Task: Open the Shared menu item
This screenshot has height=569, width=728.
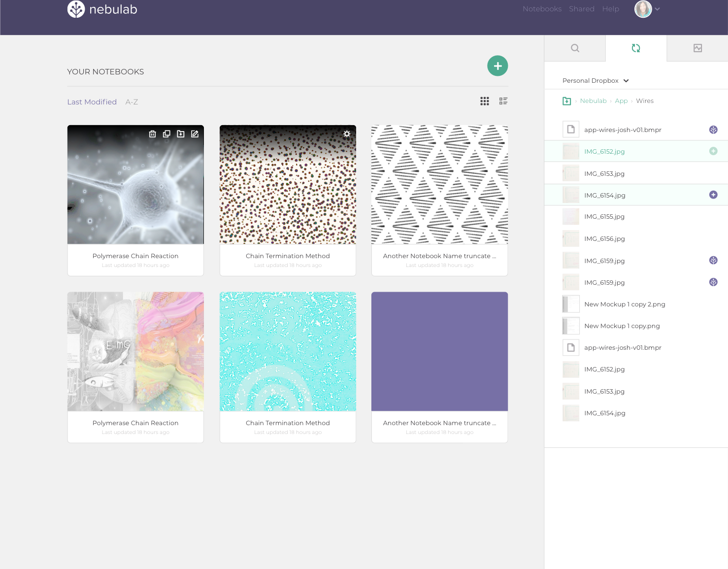Action: 582,9
